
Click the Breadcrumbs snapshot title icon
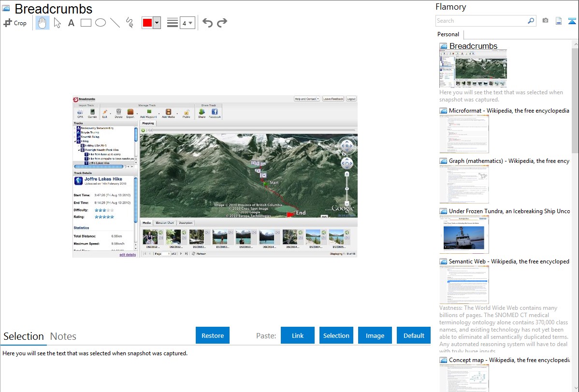click(x=6, y=8)
